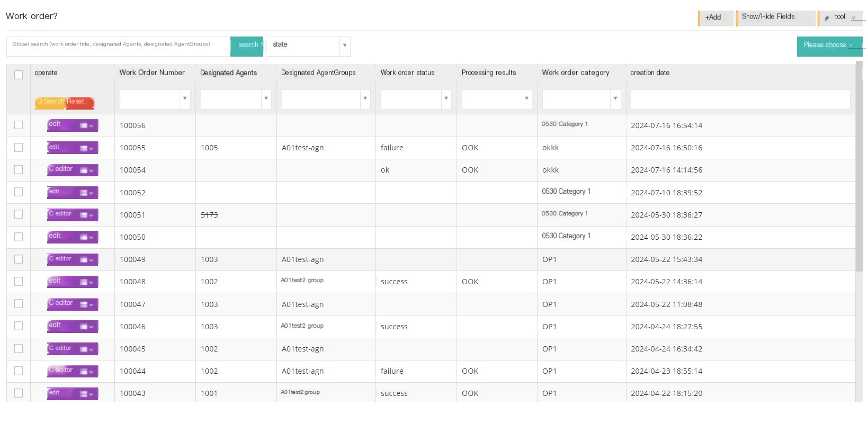This screenshot has height=424, width=868.
Task: Open the action menu icon for work order 100049
Action: 87,260
